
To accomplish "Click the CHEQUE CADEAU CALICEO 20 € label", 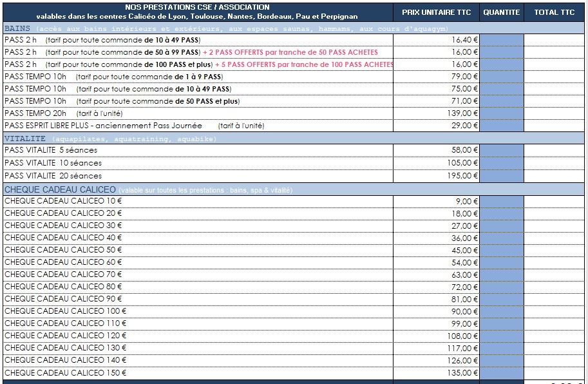I will (63, 213).
